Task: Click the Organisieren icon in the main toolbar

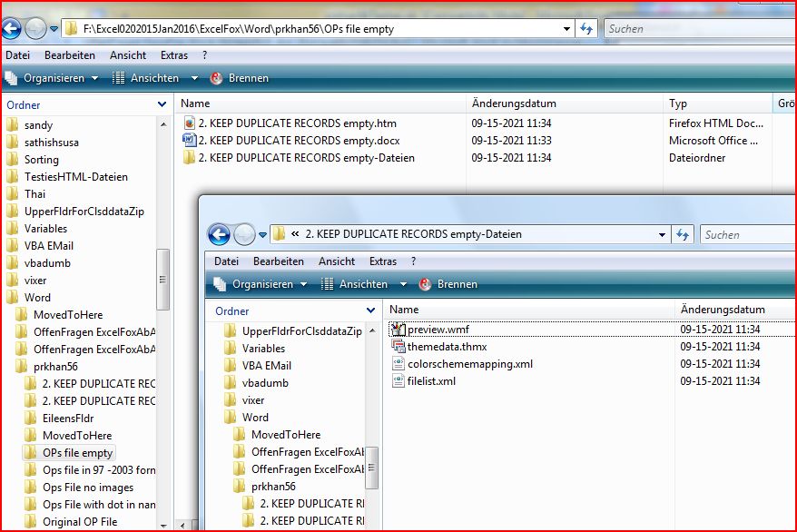Action: pyautogui.click(x=11, y=78)
